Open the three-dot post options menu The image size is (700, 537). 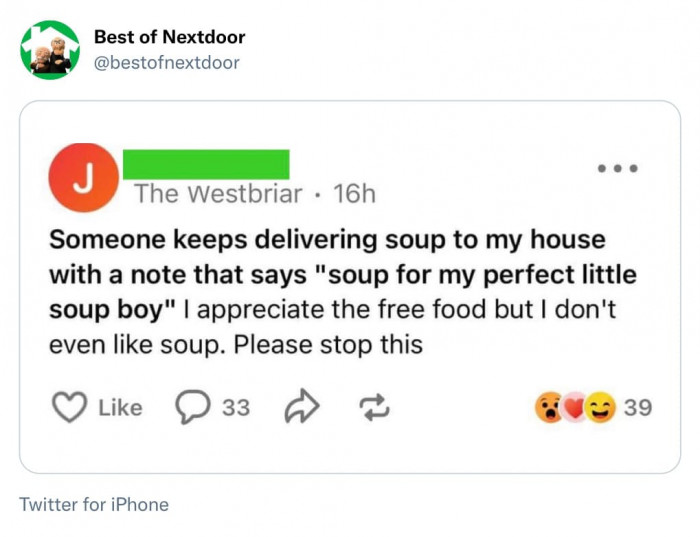(617, 168)
